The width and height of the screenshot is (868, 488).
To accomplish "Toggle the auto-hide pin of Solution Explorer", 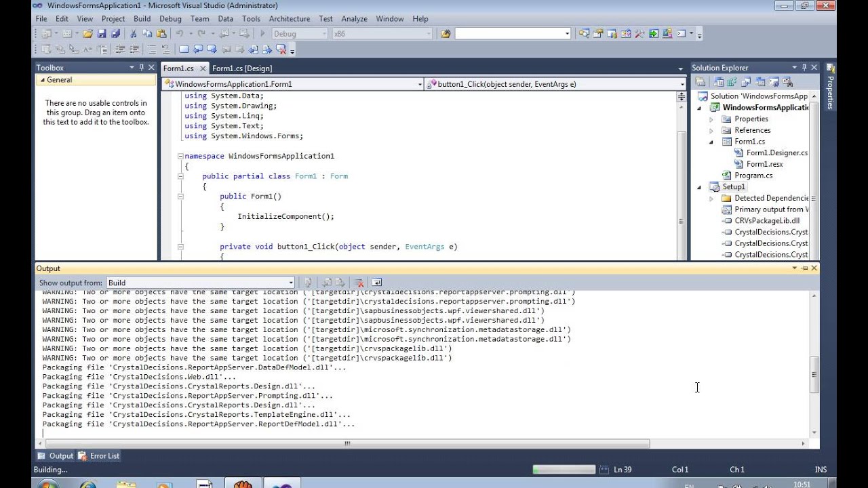I will point(804,67).
